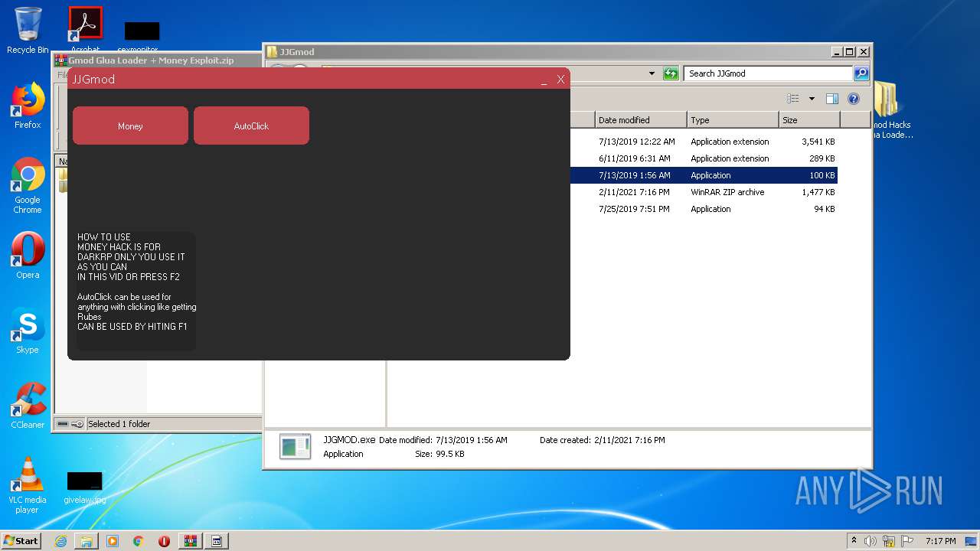Select the file row dated 6/11/2019 6:31 AM
The image size is (980, 551).
[x=704, y=158]
